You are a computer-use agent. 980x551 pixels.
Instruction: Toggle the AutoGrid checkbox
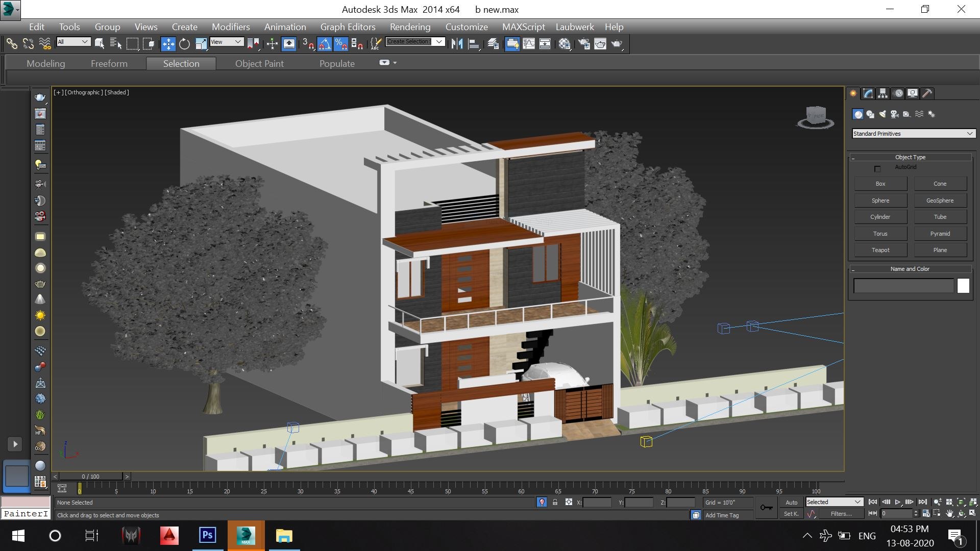click(x=877, y=169)
